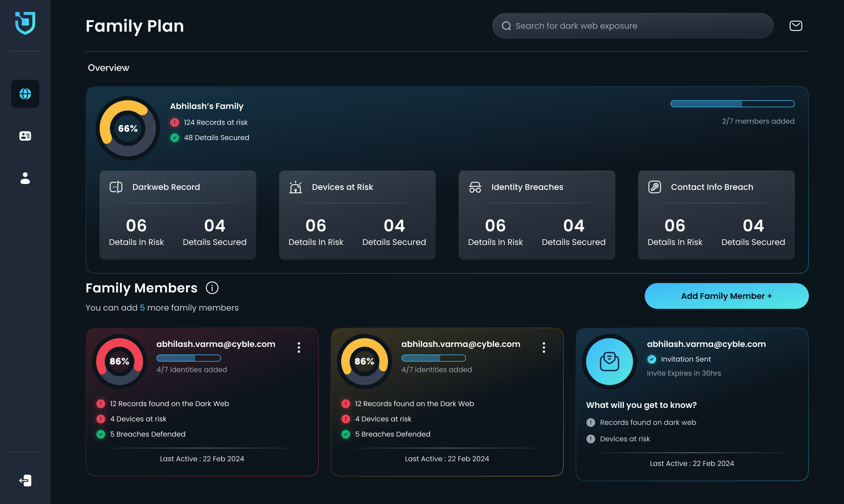844x504 pixels.
Task: Click Devices at Risk 06 Details In Risk
Action: coord(316,232)
